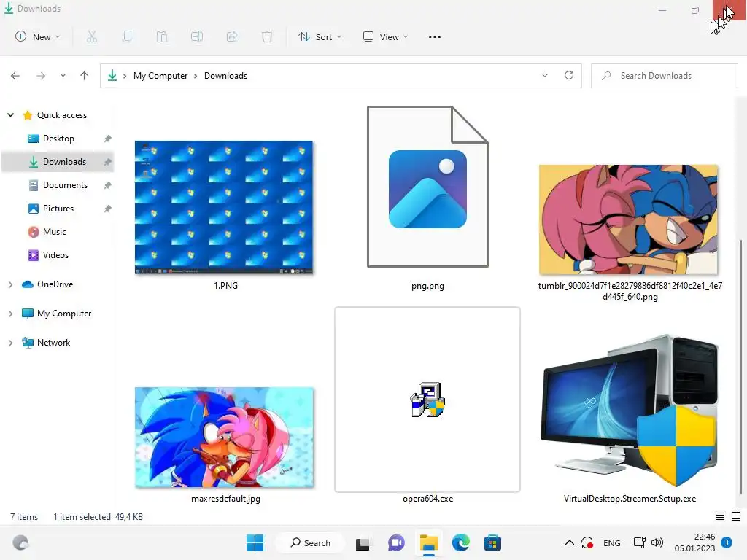Click My Computer in the address bar

(x=160, y=76)
